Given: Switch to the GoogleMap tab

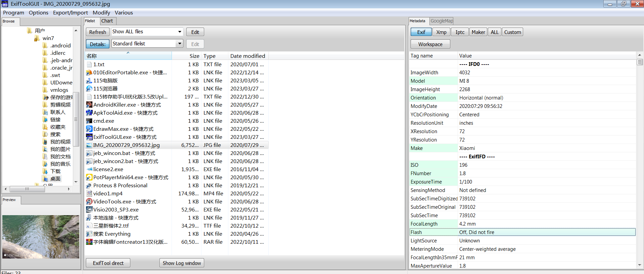Looking at the screenshot, I should click(442, 21).
